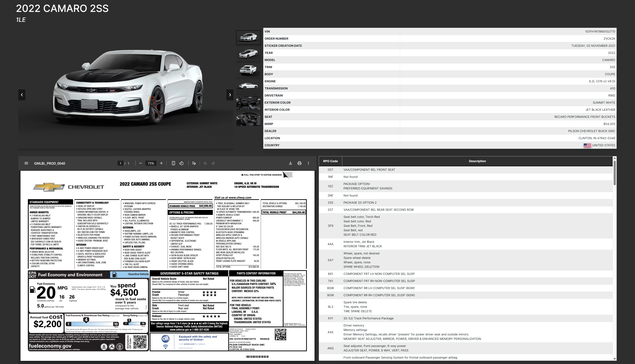Select the first front-angle car thumbnail
Screen dimensions: 635x364
248,37
